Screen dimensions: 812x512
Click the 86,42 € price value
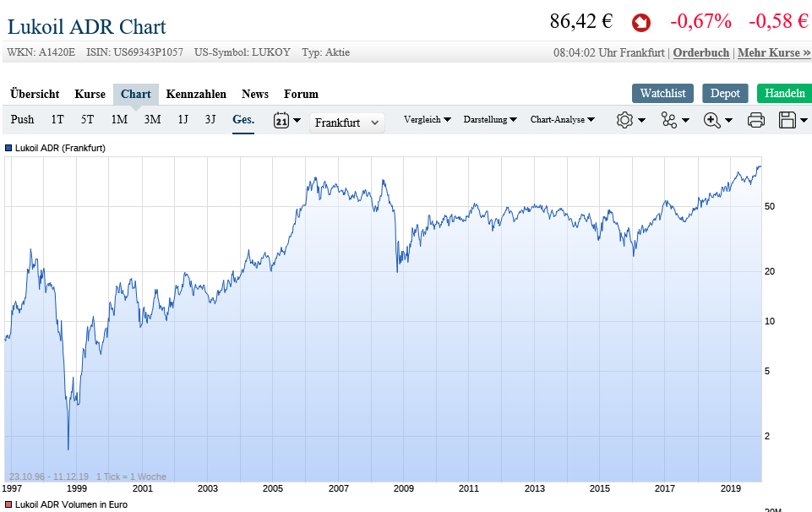pyautogui.click(x=581, y=21)
